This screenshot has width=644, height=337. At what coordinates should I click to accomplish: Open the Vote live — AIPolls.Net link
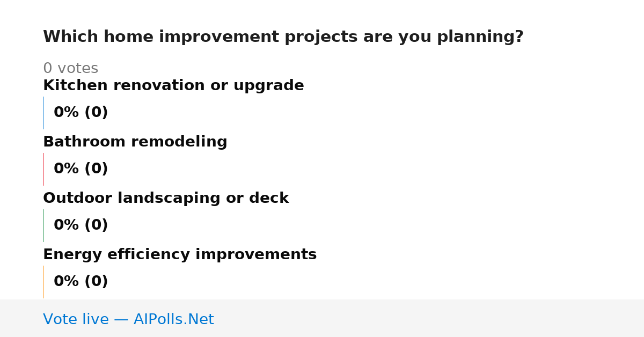(128, 320)
